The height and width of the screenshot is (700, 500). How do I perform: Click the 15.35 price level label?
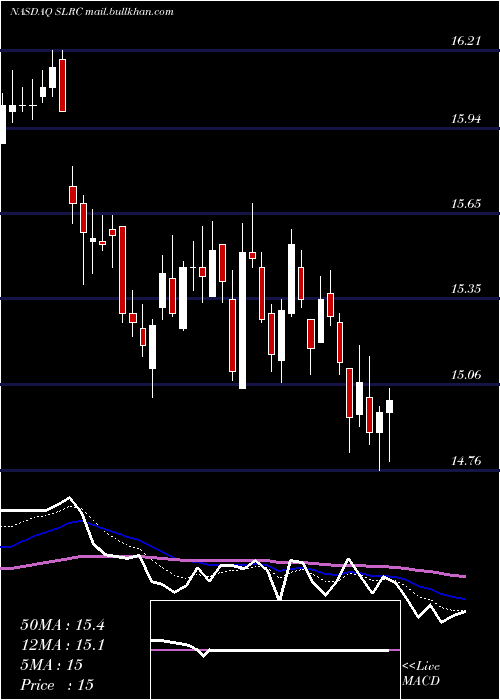point(466,289)
